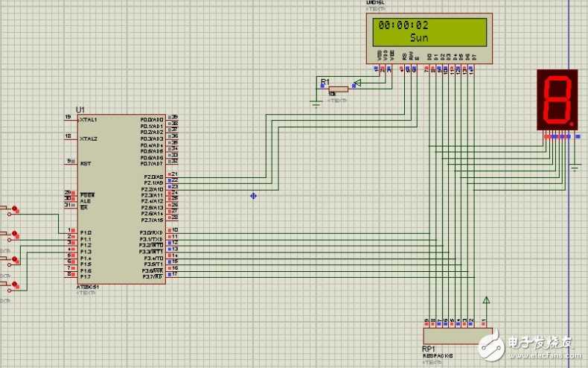Click the U1 reference label text
The height and width of the screenshot is (368, 588).
[80, 110]
